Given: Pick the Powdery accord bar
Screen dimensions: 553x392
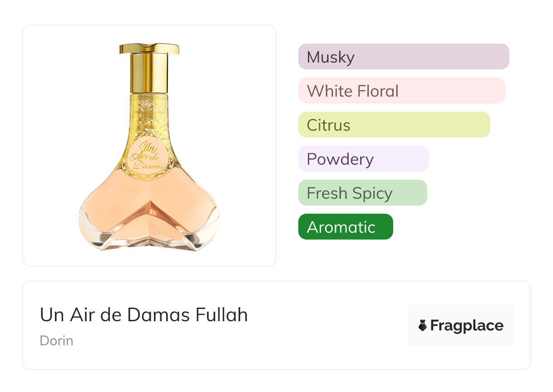Looking at the screenshot, I should pos(363,159).
